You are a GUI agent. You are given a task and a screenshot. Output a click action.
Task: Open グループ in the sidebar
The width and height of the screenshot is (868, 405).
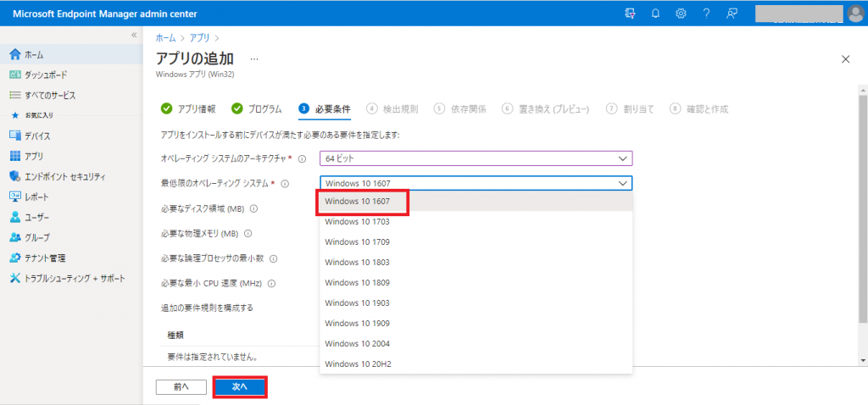tap(71, 237)
